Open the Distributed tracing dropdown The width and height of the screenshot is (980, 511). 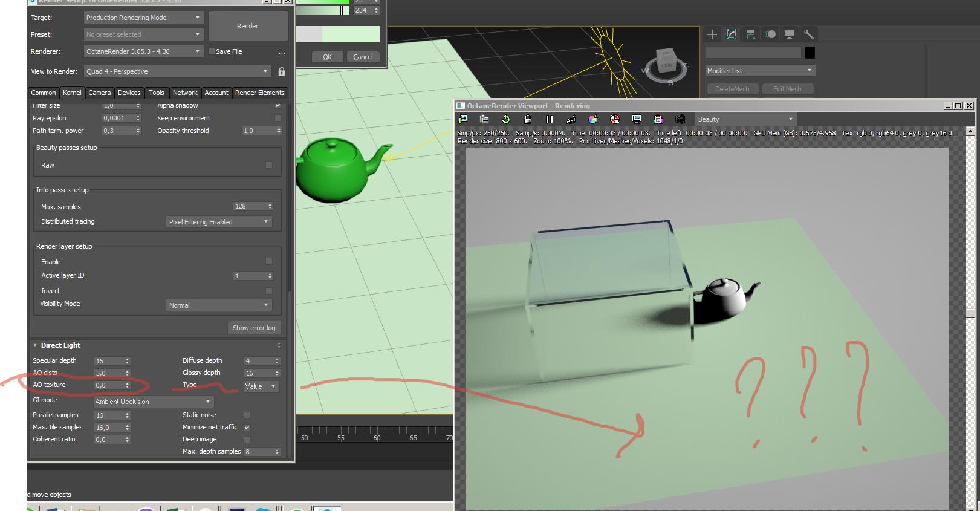click(219, 222)
